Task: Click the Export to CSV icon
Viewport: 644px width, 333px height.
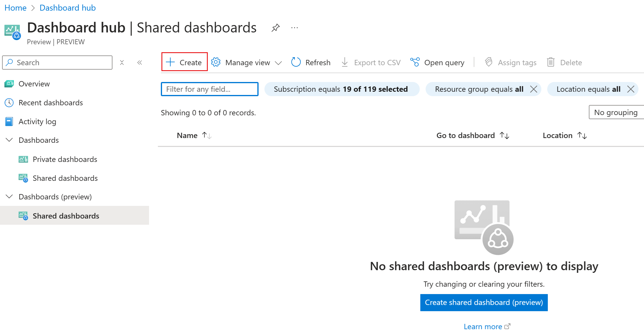Action: (345, 62)
